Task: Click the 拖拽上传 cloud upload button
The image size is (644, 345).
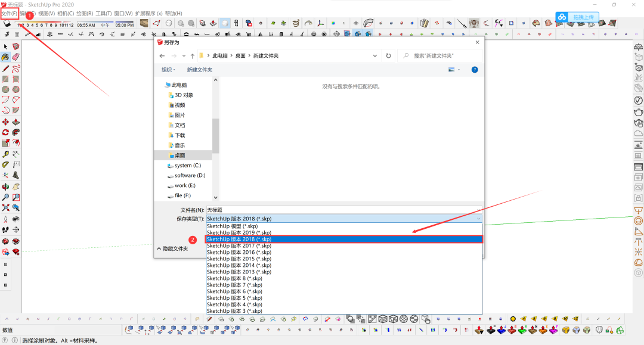Action: coord(577,17)
